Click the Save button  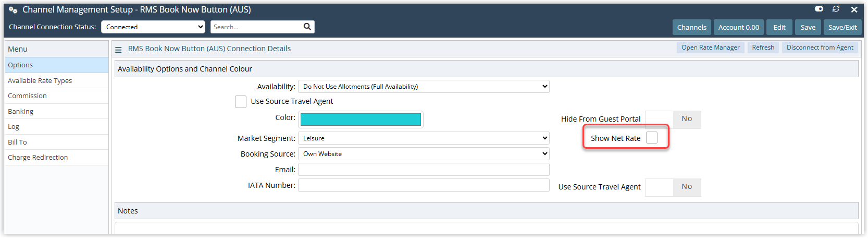tap(808, 27)
